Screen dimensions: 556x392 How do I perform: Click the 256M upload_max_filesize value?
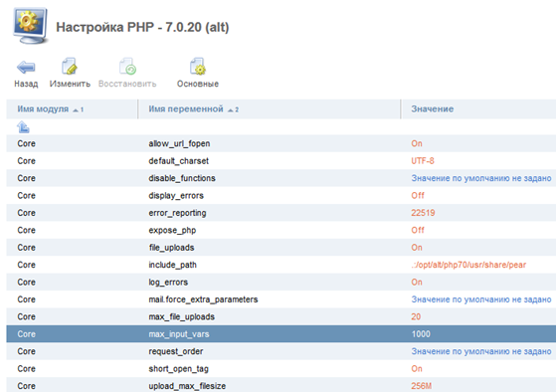(x=422, y=386)
